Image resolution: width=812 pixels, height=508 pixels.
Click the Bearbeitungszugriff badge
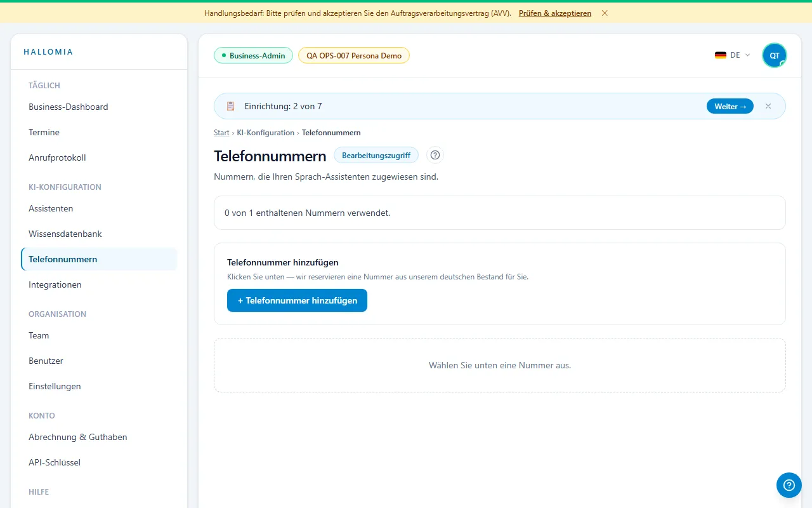tap(376, 155)
